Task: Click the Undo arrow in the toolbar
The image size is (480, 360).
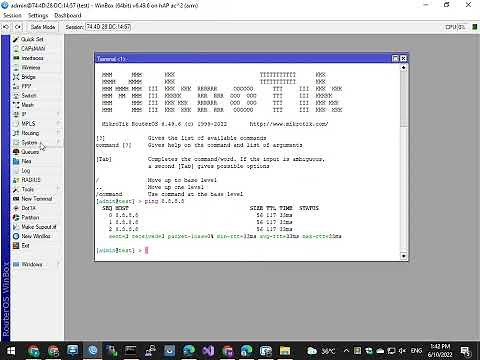Action: pyautogui.click(x=6, y=27)
